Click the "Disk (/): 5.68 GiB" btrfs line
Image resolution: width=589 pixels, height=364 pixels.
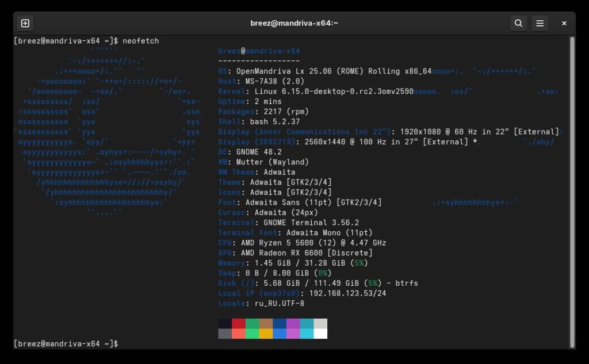318,283
